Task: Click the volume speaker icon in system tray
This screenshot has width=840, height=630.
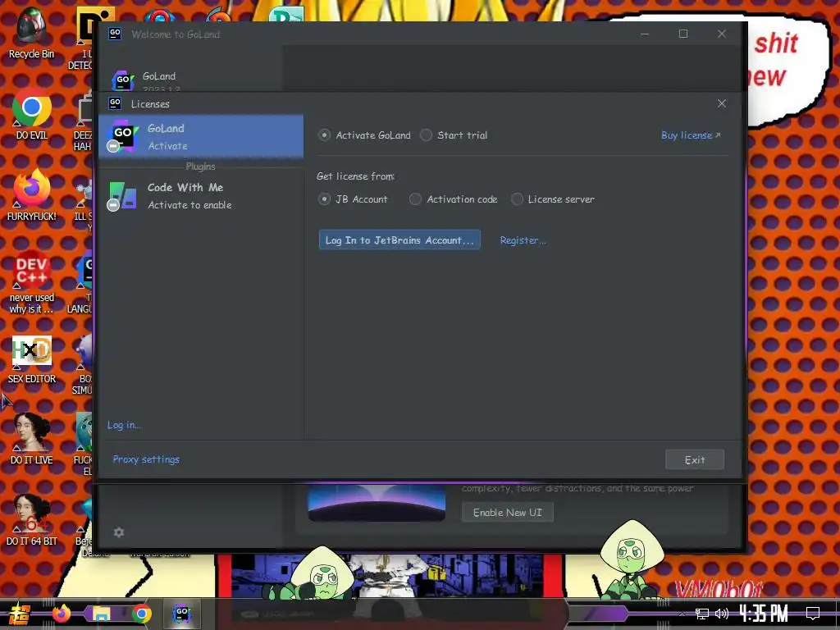Action: tap(722, 614)
